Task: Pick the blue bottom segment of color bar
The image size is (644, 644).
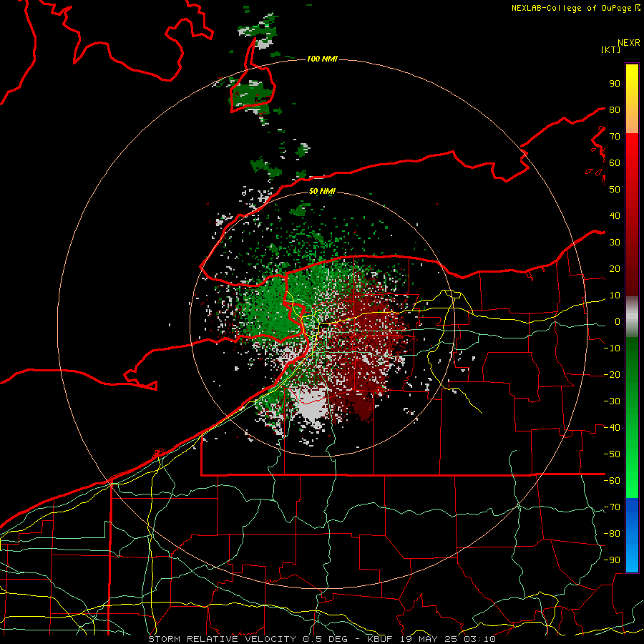Action: 632,535
